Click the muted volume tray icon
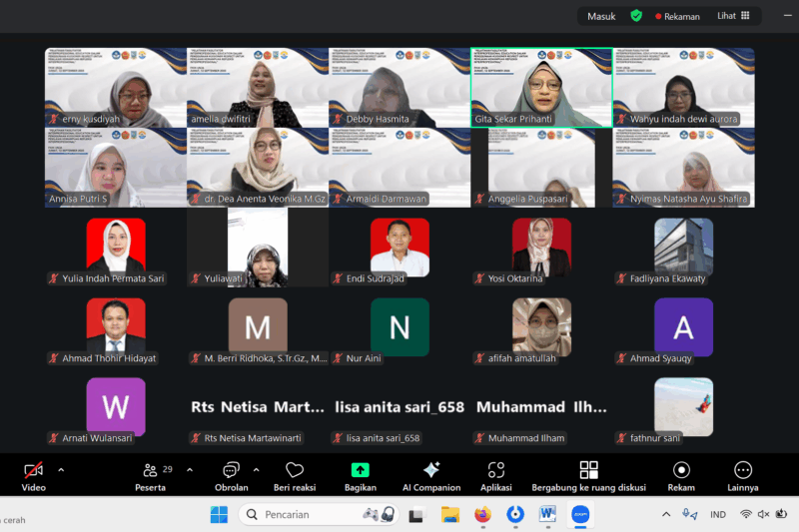Image resolution: width=799 pixels, height=532 pixels. (x=763, y=514)
